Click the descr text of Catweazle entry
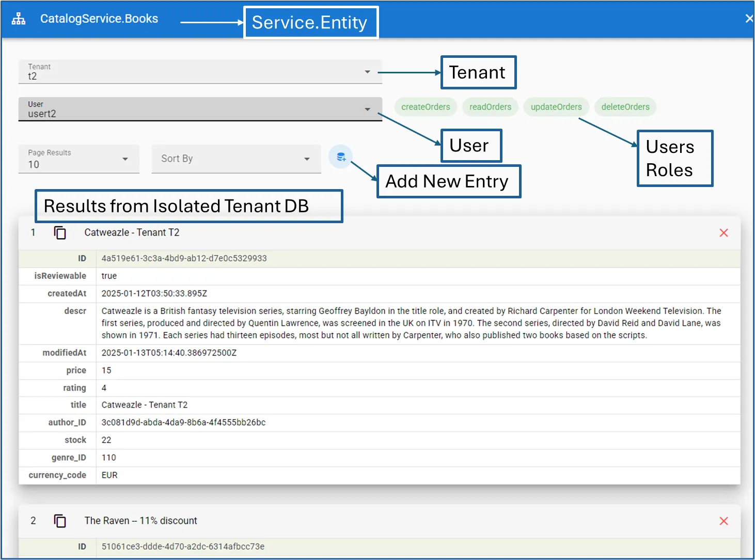Viewport: 755px width, 560px height. point(411,323)
